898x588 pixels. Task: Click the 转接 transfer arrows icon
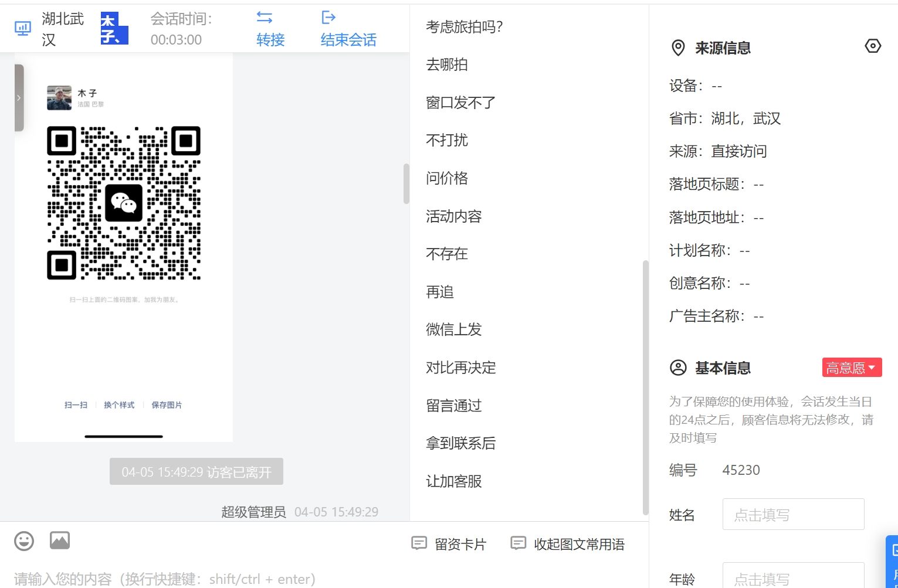(265, 18)
